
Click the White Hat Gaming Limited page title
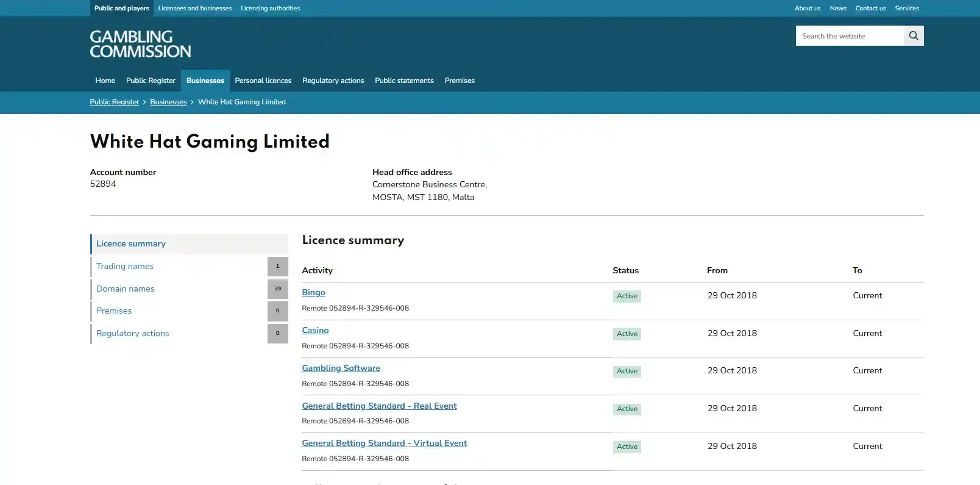click(210, 142)
